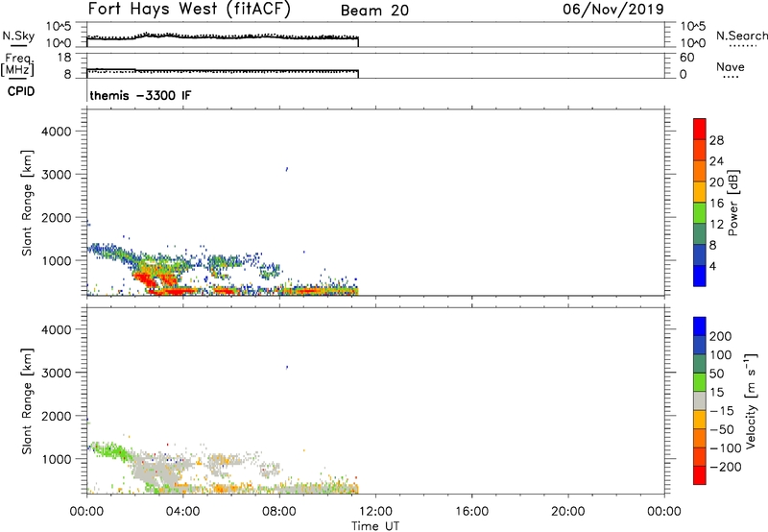768x532 pixels.
Task: Click the '200' Velocity colorbar tick label
Action: point(721,336)
